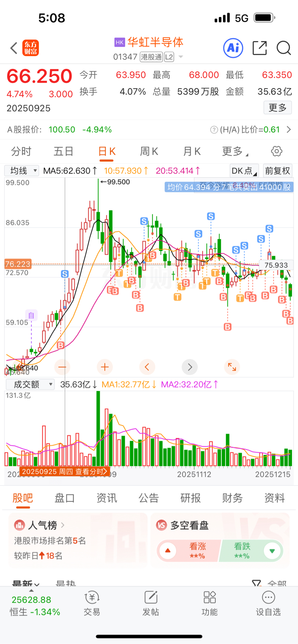
Task: Tap the 75.933 crosshair price label
Action: pyautogui.click(x=276, y=265)
